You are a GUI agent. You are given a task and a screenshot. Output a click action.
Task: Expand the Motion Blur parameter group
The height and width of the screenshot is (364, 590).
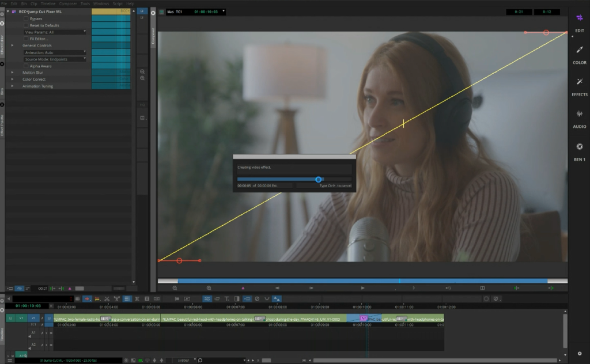pyautogui.click(x=13, y=73)
